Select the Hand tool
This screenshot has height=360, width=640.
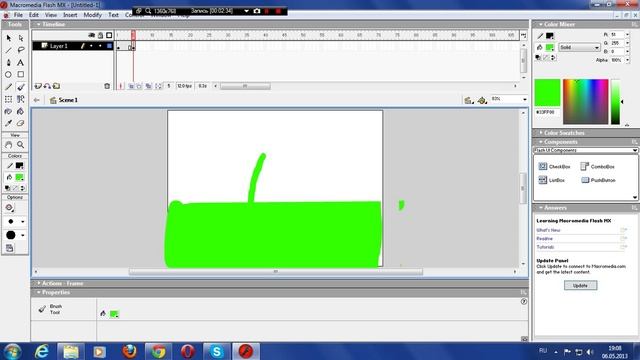9,144
